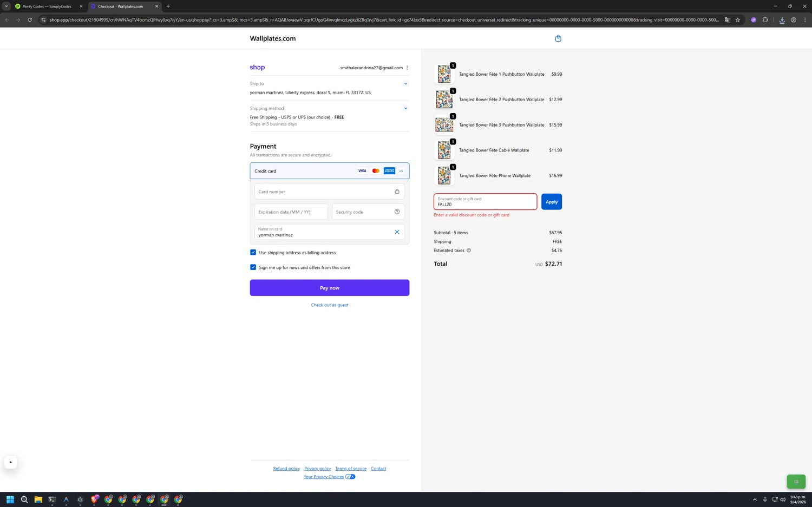The image size is (812, 507).
Task: Click the Mastercard logo
Action: [x=376, y=171]
